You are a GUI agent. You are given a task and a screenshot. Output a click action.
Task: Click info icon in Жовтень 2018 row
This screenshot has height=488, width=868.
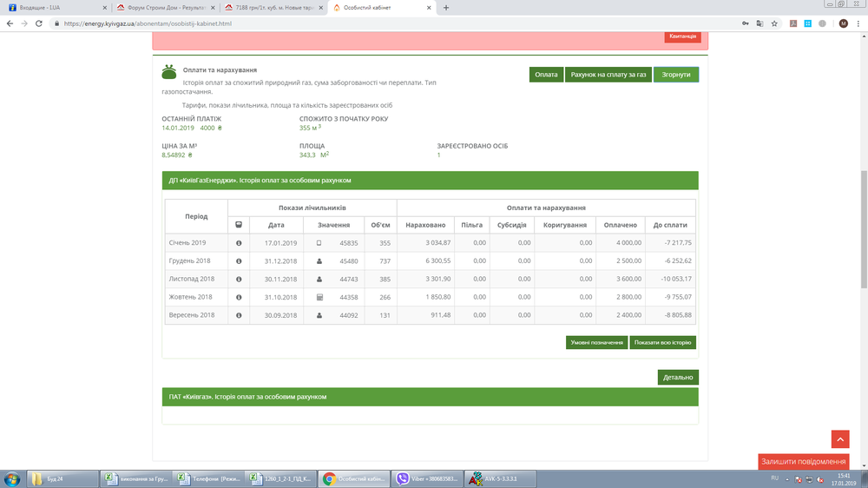(239, 298)
